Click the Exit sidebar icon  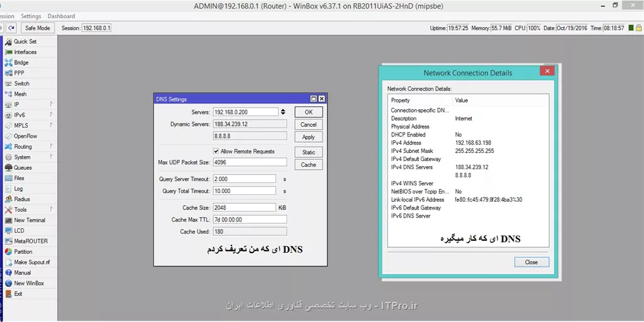[8, 294]
